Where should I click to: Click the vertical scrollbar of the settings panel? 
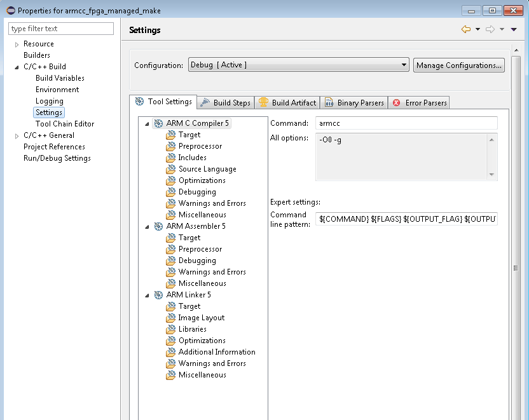click(516, 268)
